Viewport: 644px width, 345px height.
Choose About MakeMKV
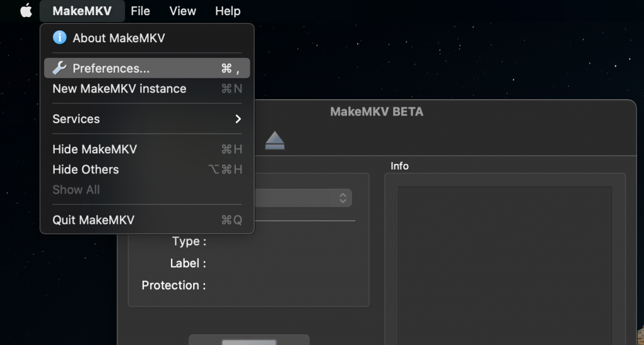coord(147,38)
